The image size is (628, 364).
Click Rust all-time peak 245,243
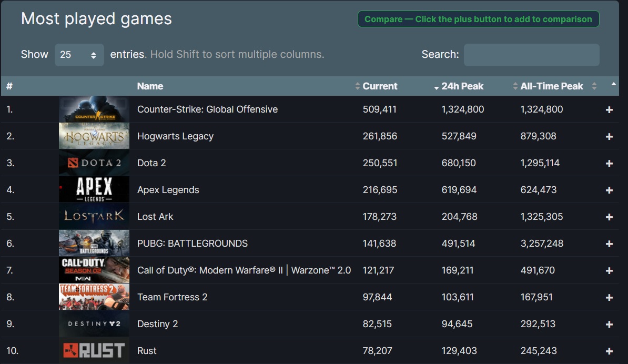pyautogui.click(x=539, y=351)
